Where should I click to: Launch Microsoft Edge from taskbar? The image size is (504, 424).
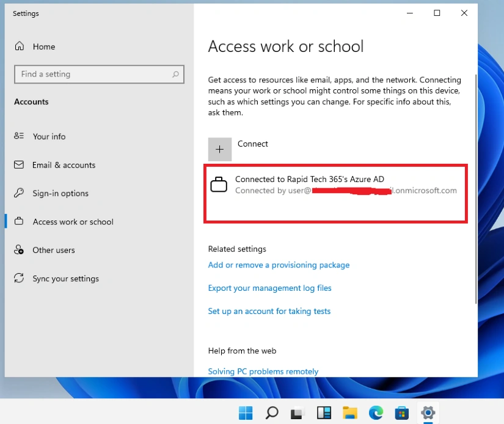click(376, 413)
